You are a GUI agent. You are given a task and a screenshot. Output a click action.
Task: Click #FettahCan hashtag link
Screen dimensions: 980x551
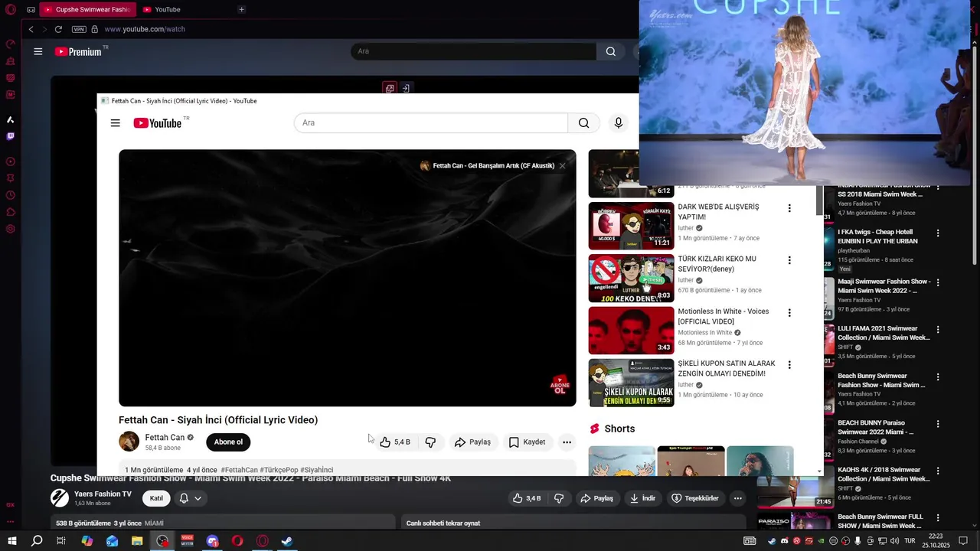click(239, 470)
